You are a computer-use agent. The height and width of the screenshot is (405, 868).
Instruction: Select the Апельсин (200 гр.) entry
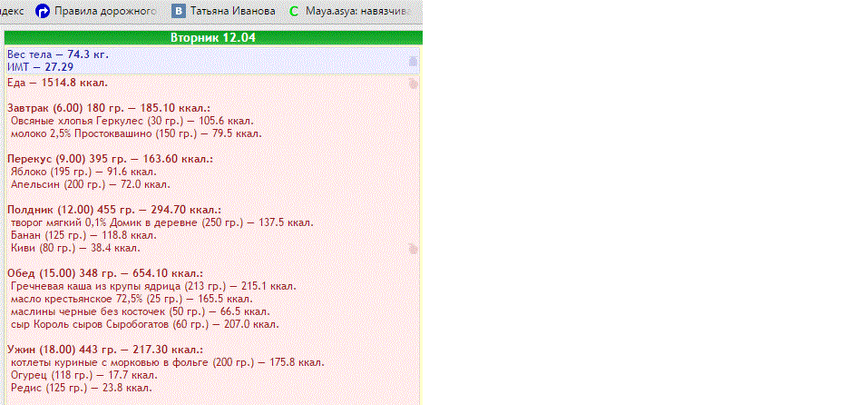[90, 184]
